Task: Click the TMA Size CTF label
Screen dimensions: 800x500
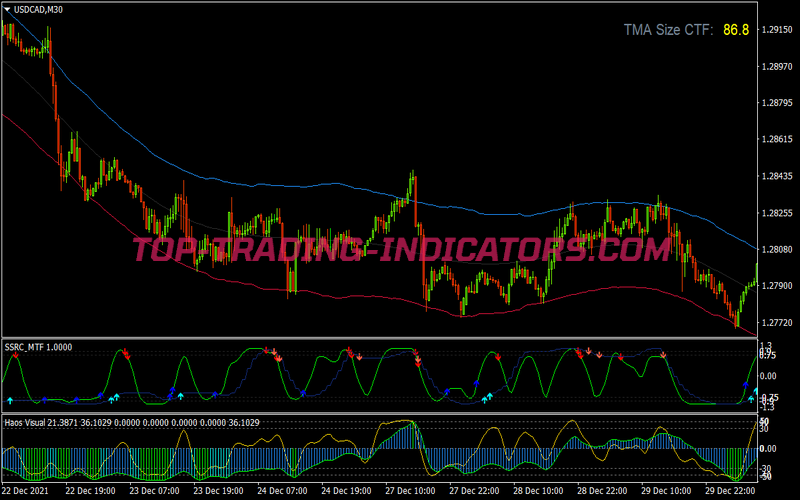Action: pos(668,30)
